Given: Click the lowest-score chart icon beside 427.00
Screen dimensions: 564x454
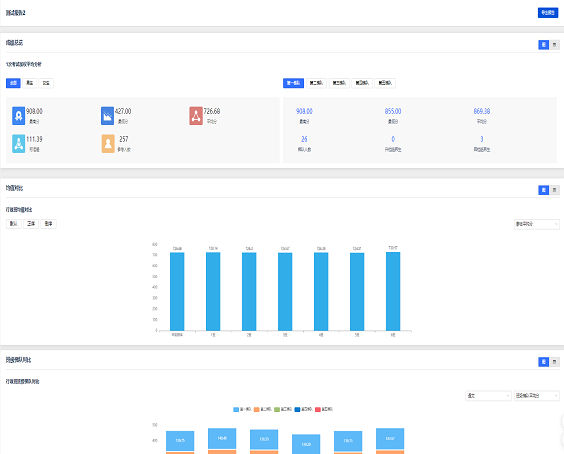Looking at the screenshot, I should (x=107, y=115).
